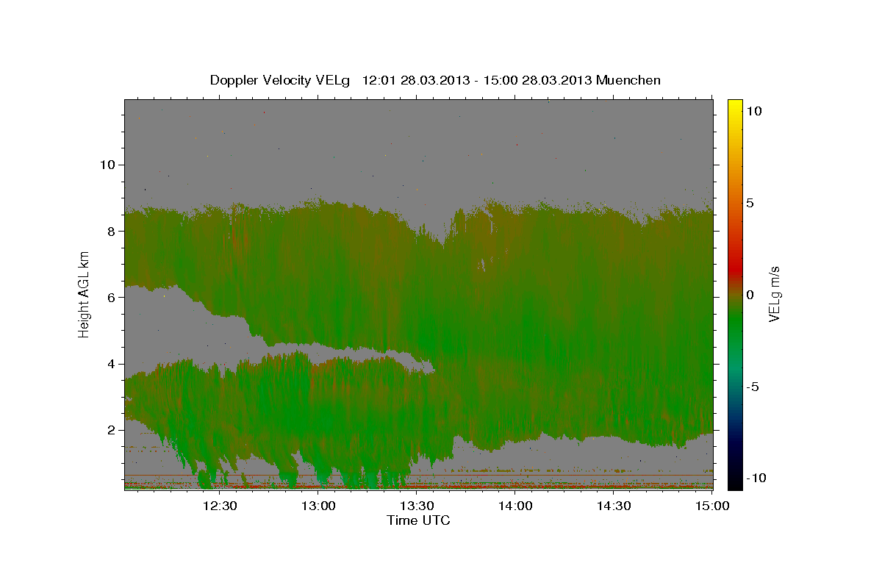Click the colorbar tick label 0
The width and height of the screenshot is (882, 588).
(x=750, y=295)
